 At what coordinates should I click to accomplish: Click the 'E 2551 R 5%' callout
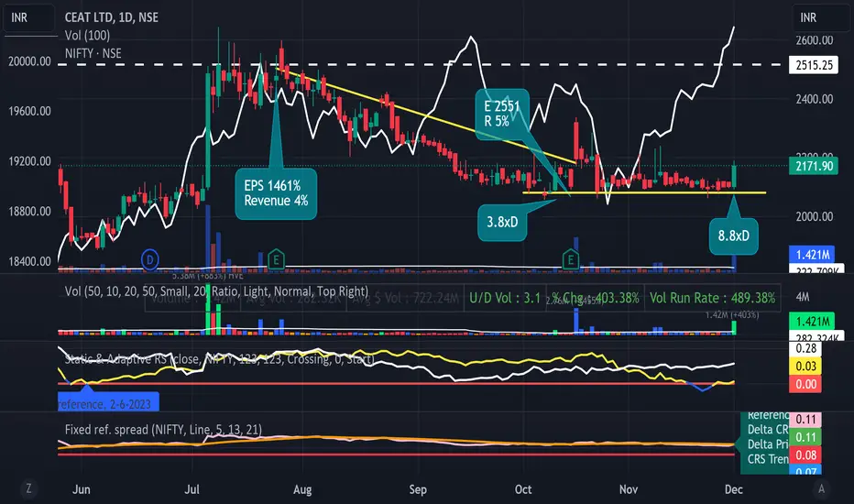click(x=501, y=114)
